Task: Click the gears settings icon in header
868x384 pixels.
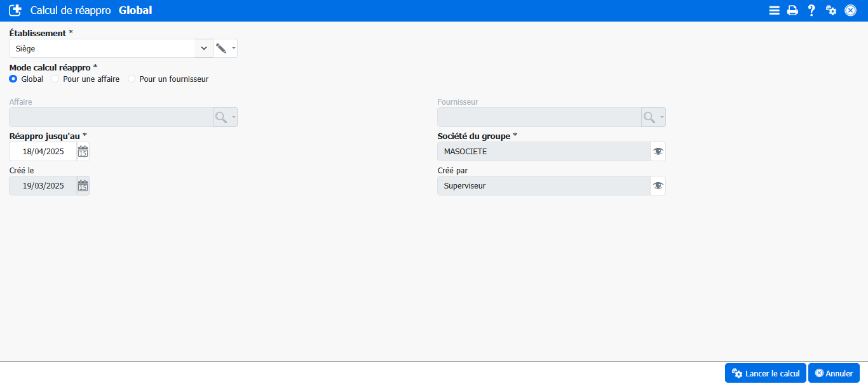Action: (831, 10)
